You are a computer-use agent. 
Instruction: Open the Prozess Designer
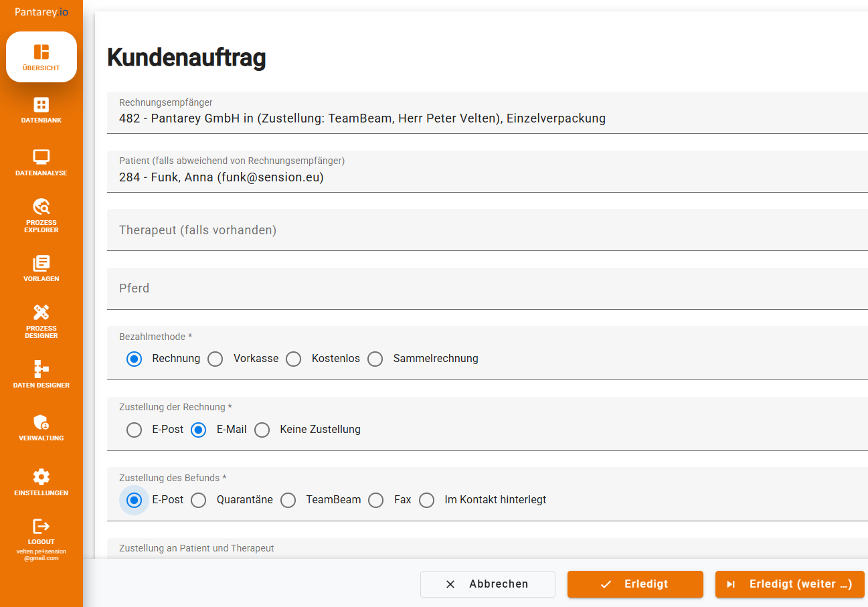(x=41, y=321)
